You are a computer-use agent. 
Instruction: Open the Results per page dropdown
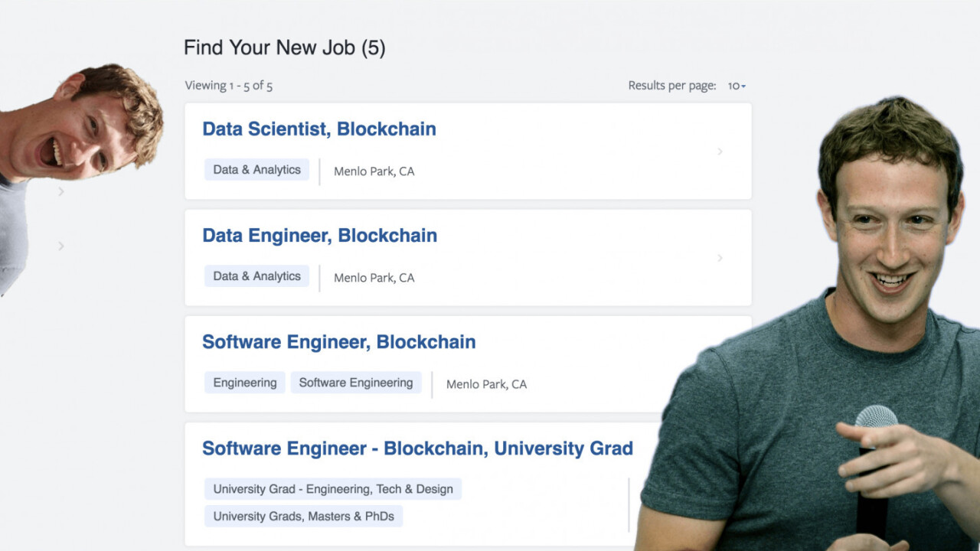coord(737,86)
